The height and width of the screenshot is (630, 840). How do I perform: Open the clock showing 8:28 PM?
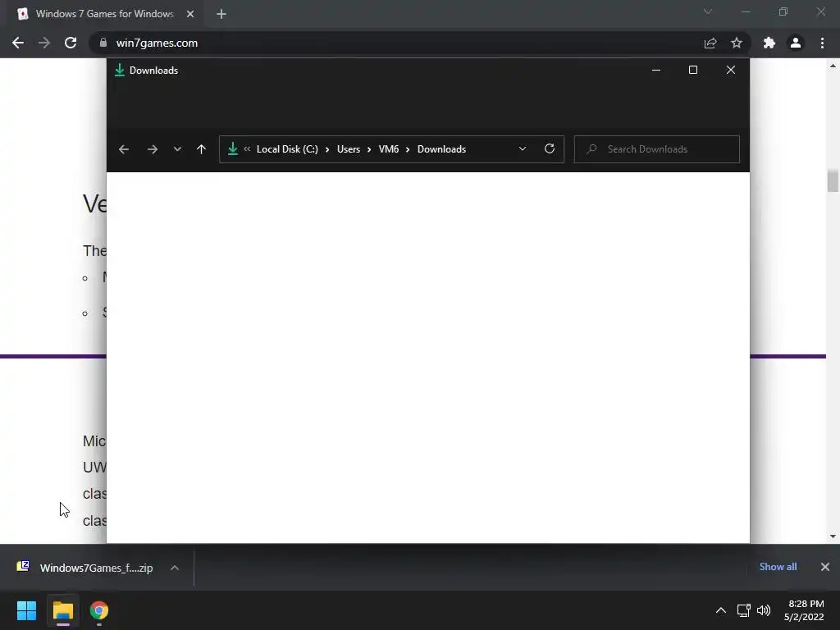[804, 610]
